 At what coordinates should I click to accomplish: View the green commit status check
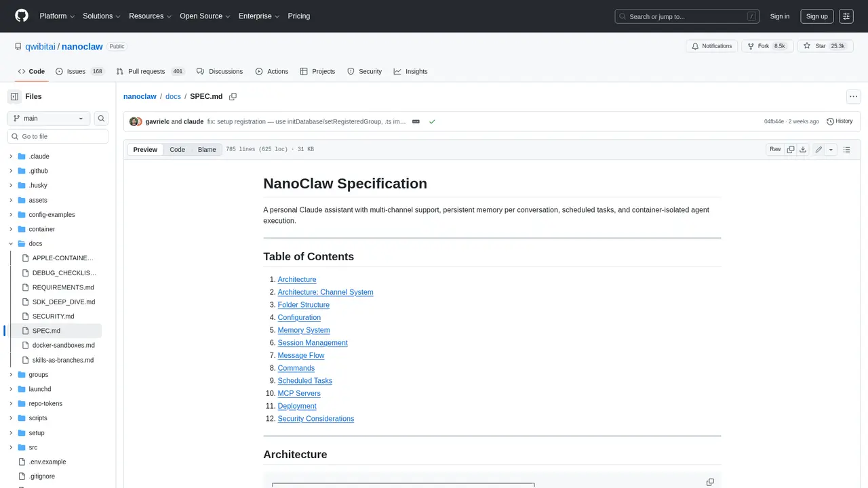pos(432,122)
